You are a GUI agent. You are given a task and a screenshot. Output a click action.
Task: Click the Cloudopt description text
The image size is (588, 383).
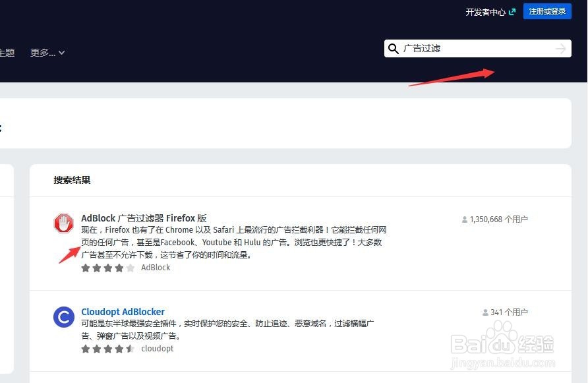(x=227, y=330)
